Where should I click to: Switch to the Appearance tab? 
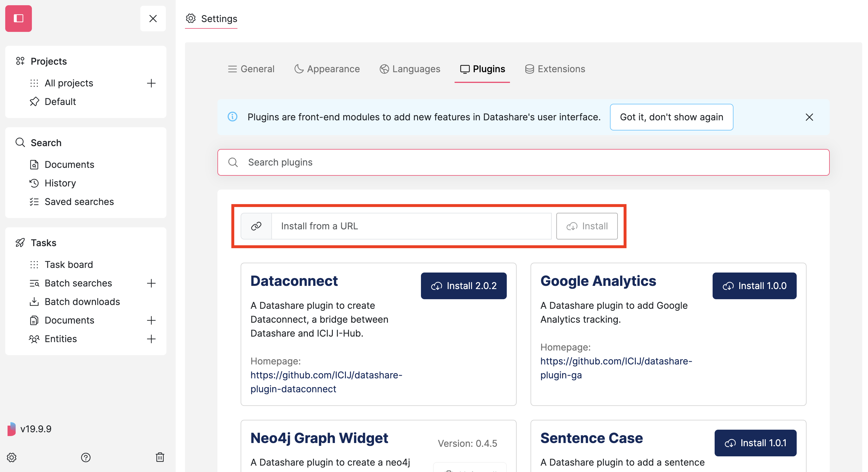point(327,69)
